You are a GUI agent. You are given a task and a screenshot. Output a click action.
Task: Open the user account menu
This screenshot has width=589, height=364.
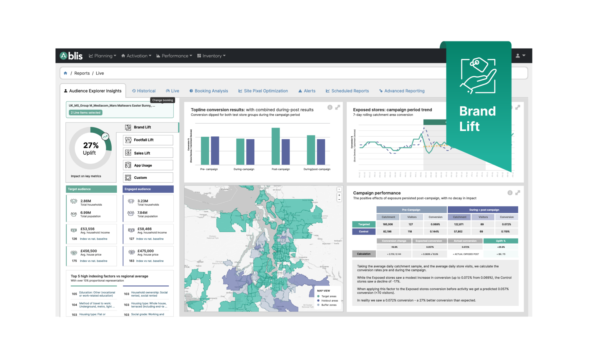click(x=520, y=55)
